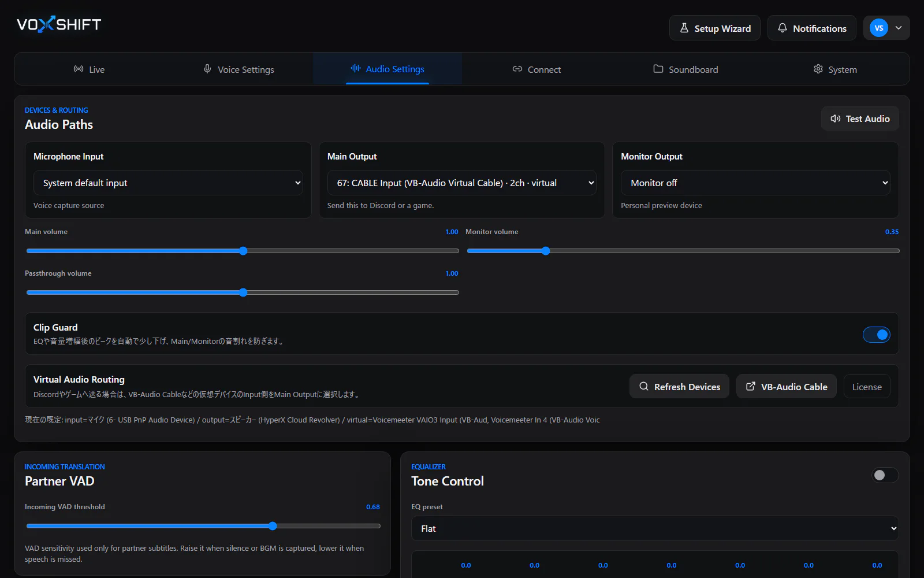Click the bell icon in Notifications

pos(783,28)
